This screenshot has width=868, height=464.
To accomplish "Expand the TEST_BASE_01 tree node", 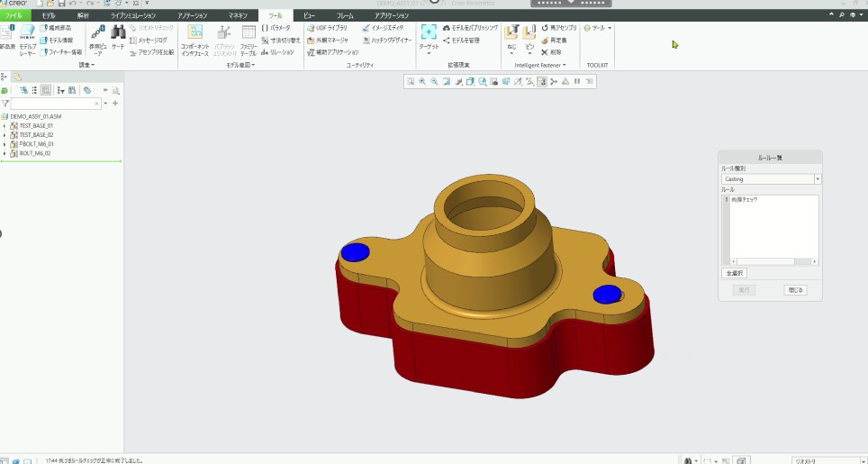I will click(5, 126).
